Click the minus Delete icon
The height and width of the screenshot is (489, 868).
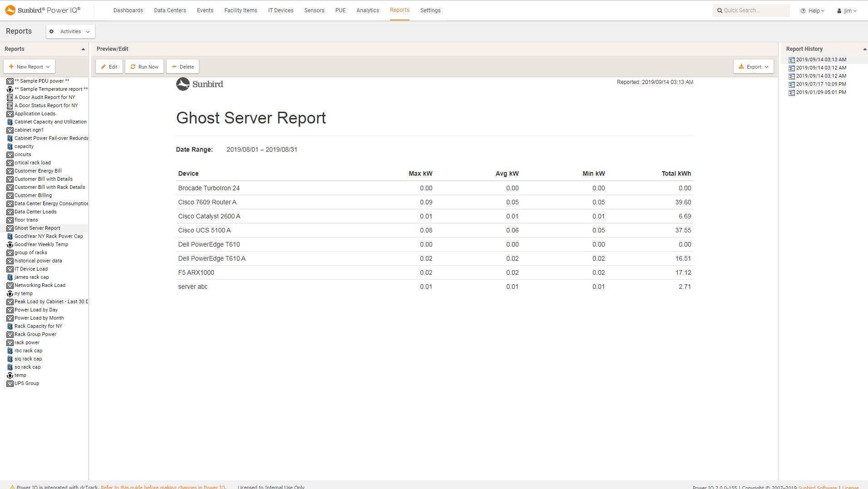pyautogui.click(x=174, y=66)
